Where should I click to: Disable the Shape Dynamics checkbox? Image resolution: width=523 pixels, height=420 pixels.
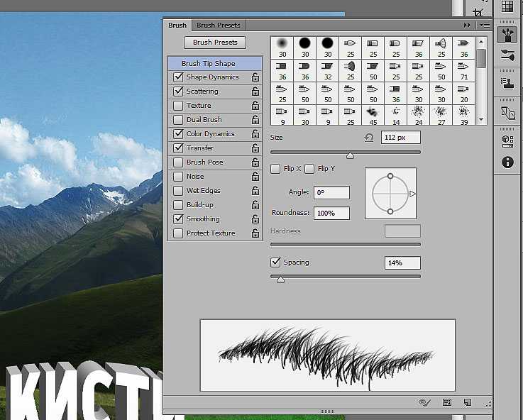[178, 77]
